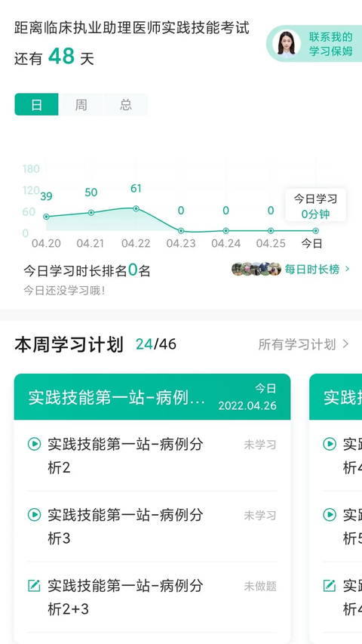This screenshot has width=362, height=644.
Task: Tap the 今日学习 0分钟 tooltip
Action: (316, 205)
